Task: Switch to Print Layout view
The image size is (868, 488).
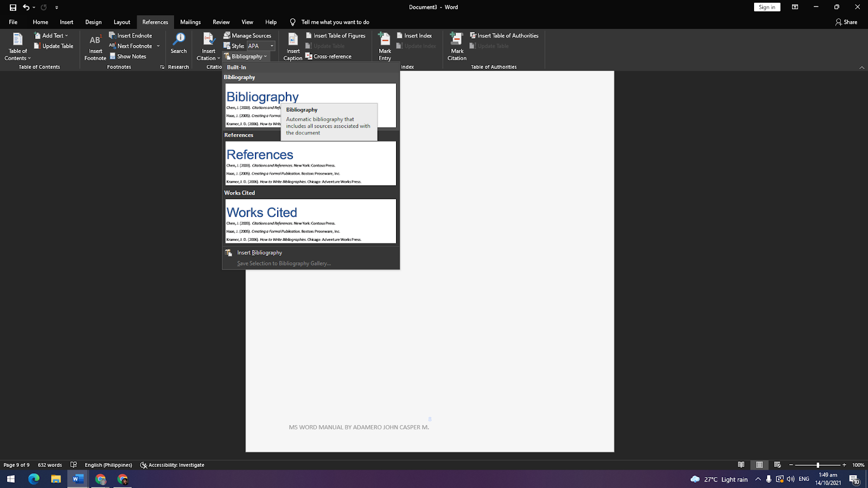Action: pyautogui.click(x=759, y=465)
